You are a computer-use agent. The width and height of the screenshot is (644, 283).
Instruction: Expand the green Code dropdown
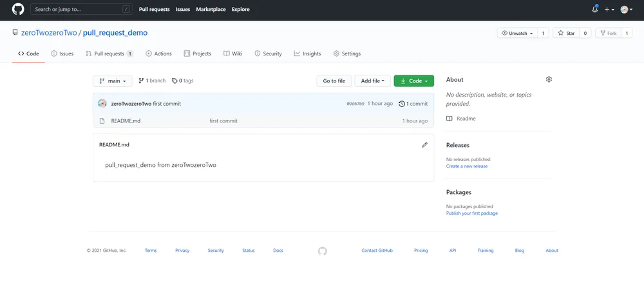click(413, 81)
